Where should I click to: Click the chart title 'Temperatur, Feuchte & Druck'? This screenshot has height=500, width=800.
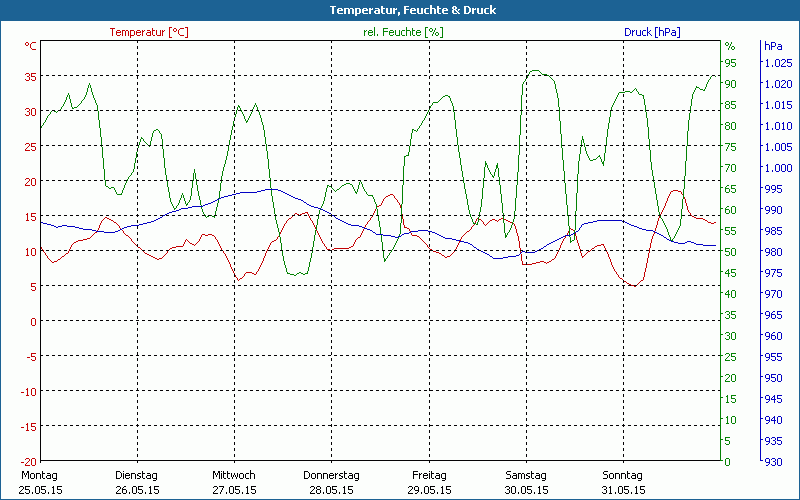point(412,10)
